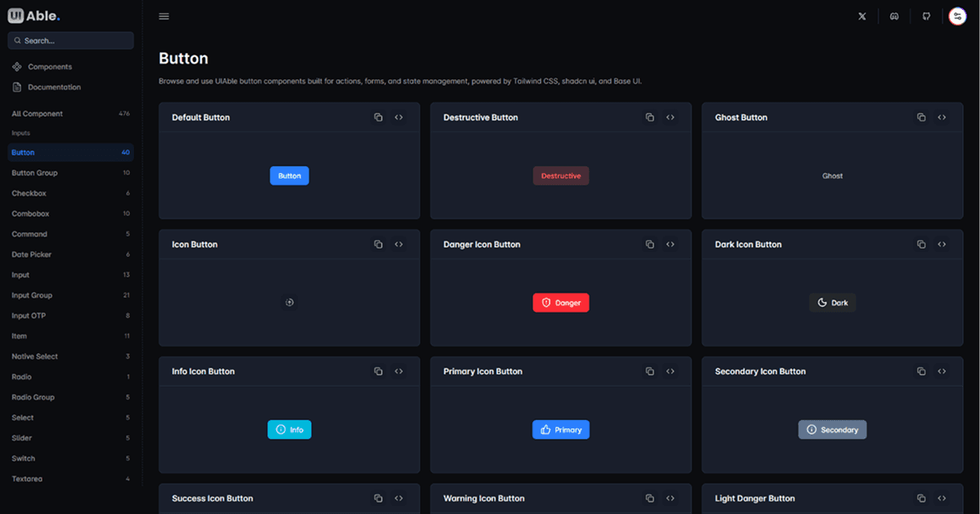Screen dimensions: 980x514
Task: Copy the Danger Icon Button code
Action: 650,244
